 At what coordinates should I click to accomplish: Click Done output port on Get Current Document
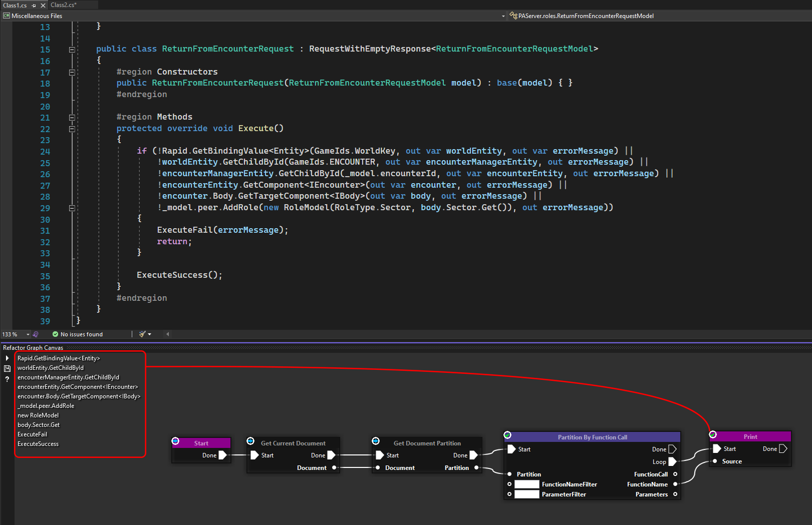pos(331,455)
